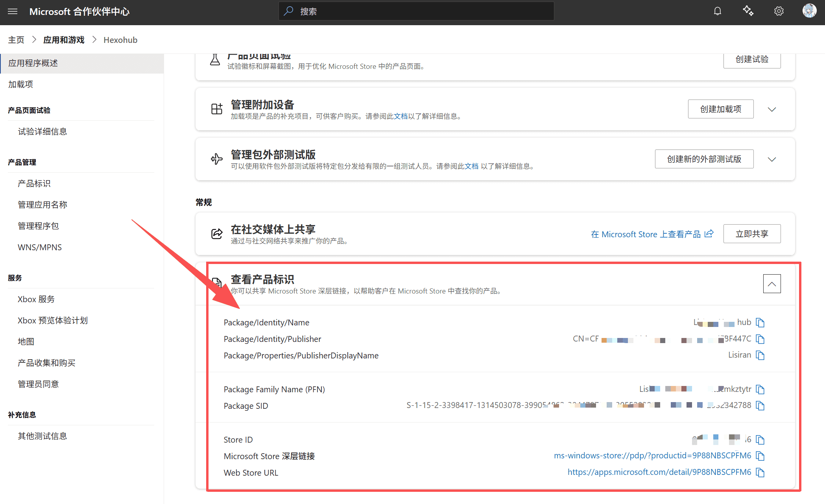
Task: Open the Copilot sparkle icon
Action: 748,11
